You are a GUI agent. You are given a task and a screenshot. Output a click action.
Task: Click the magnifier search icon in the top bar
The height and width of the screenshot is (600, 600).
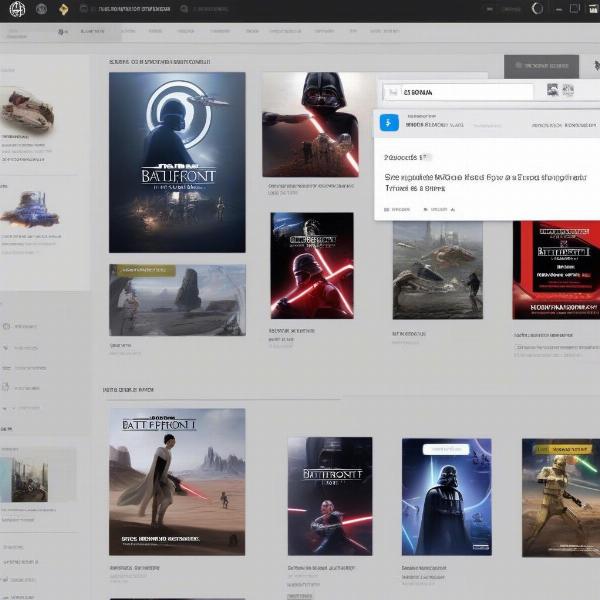184,9
